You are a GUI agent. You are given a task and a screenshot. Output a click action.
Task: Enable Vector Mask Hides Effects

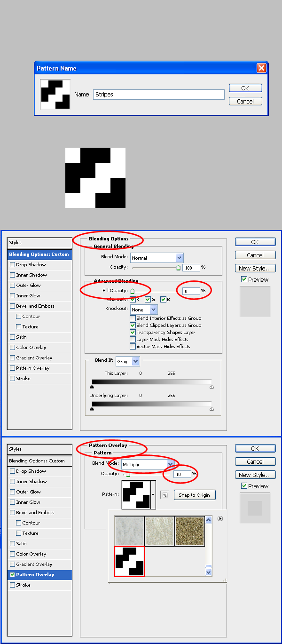(x=133, y=347)
